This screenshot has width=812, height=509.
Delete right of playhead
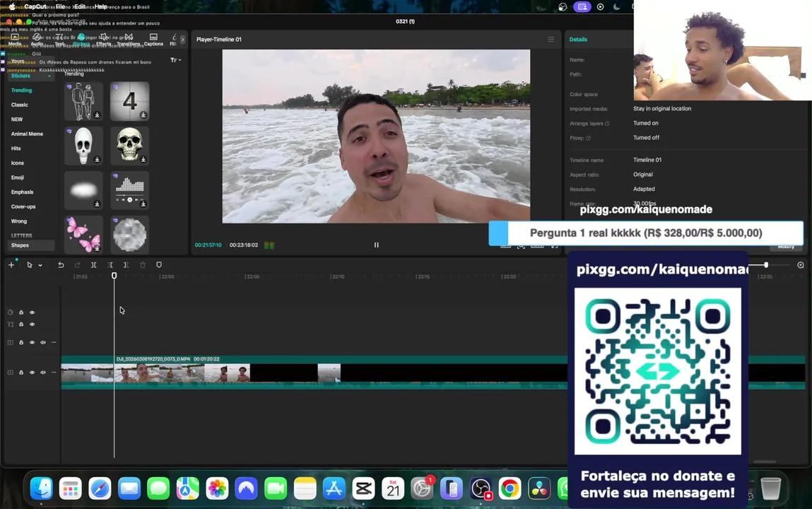pos(126,265)
